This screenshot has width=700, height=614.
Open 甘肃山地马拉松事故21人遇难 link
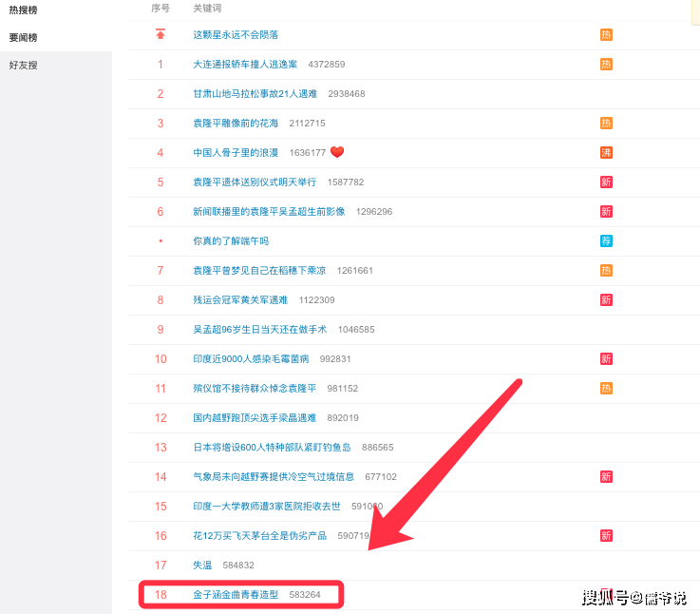click(x=255, y=94)
